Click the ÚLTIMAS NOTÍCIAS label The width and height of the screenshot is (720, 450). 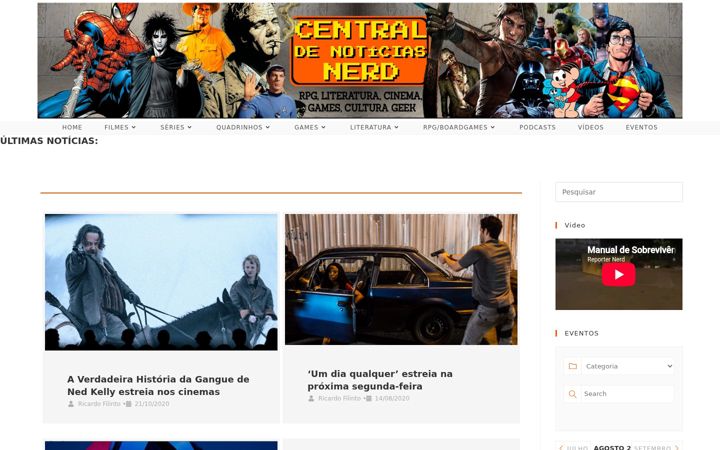click(49, 141)
